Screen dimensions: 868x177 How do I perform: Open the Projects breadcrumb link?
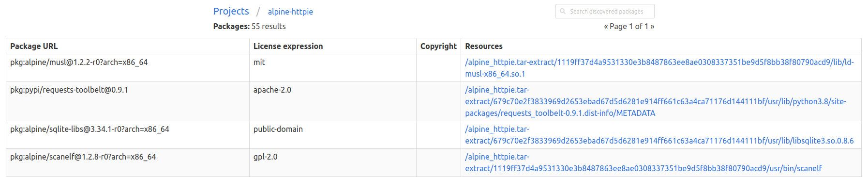coord(231,11)
